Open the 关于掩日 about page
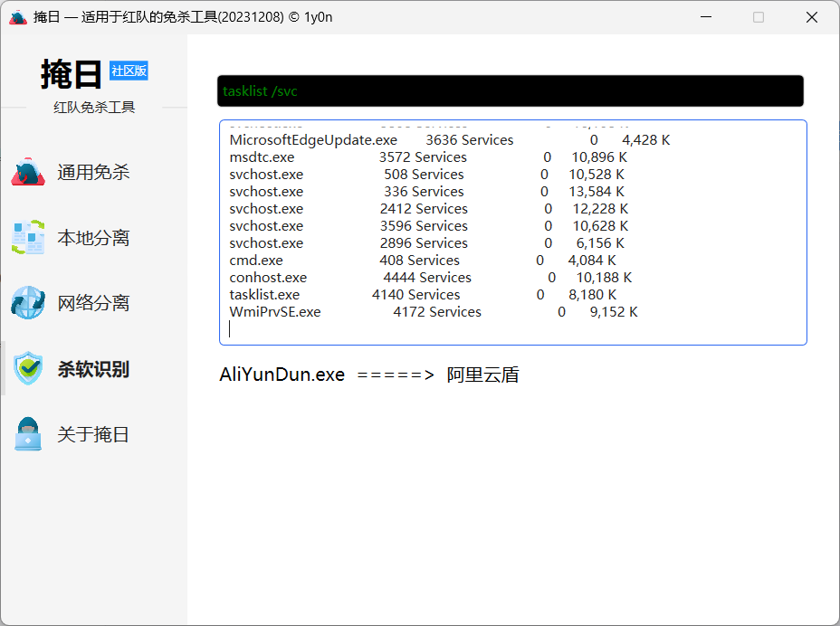 click(93, 434)
